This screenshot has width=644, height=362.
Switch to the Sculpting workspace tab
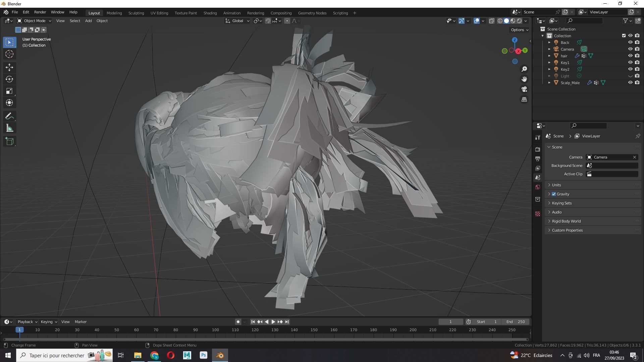pos(136,13)
